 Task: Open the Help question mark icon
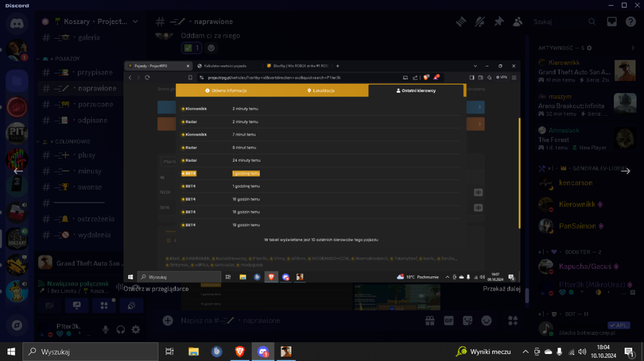coord(630,22)
